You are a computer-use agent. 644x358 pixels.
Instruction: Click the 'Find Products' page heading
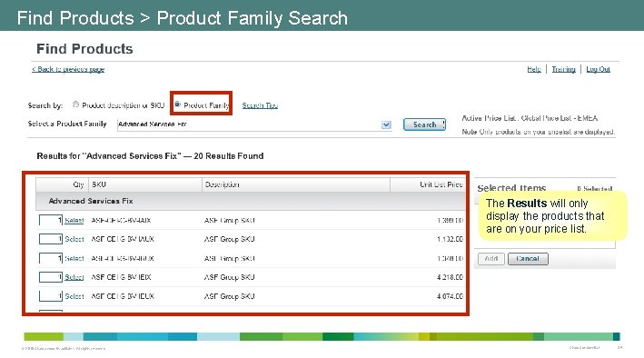84,49
